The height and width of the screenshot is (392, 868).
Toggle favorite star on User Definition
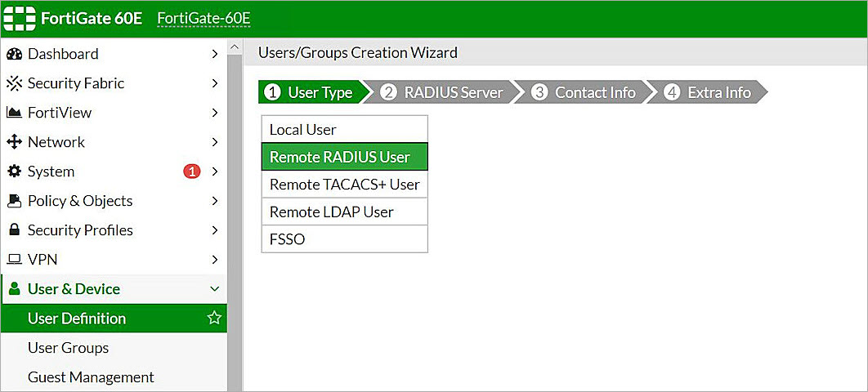click(x=213, y=318)
